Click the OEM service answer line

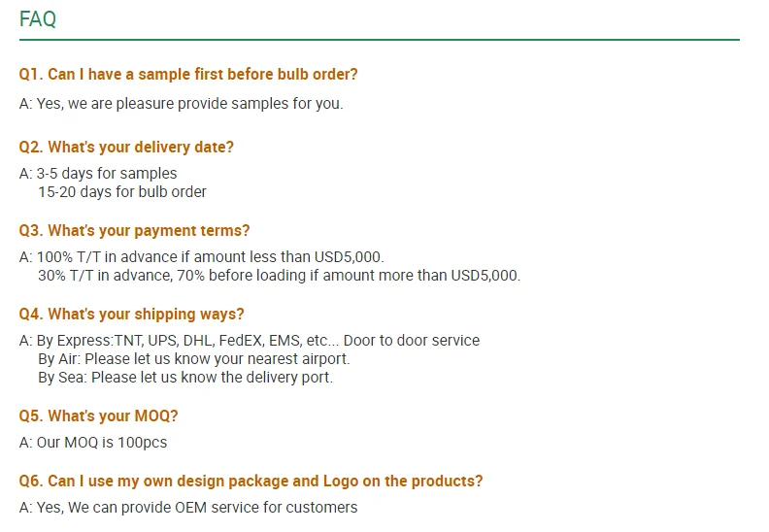click(x=188, y=508)
